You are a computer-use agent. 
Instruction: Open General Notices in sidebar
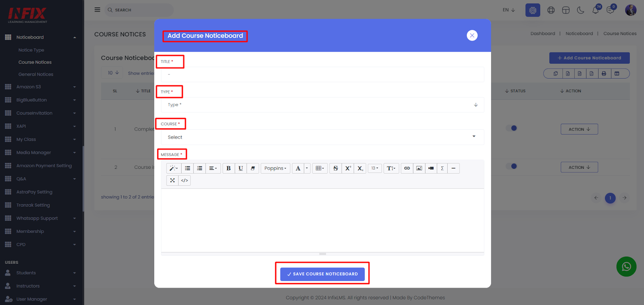click(36, 74)
